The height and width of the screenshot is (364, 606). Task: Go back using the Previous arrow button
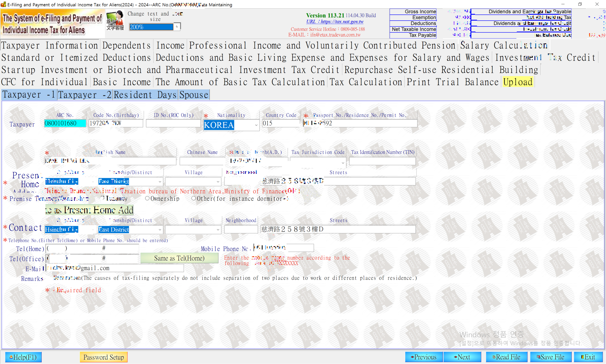[424, 357]
